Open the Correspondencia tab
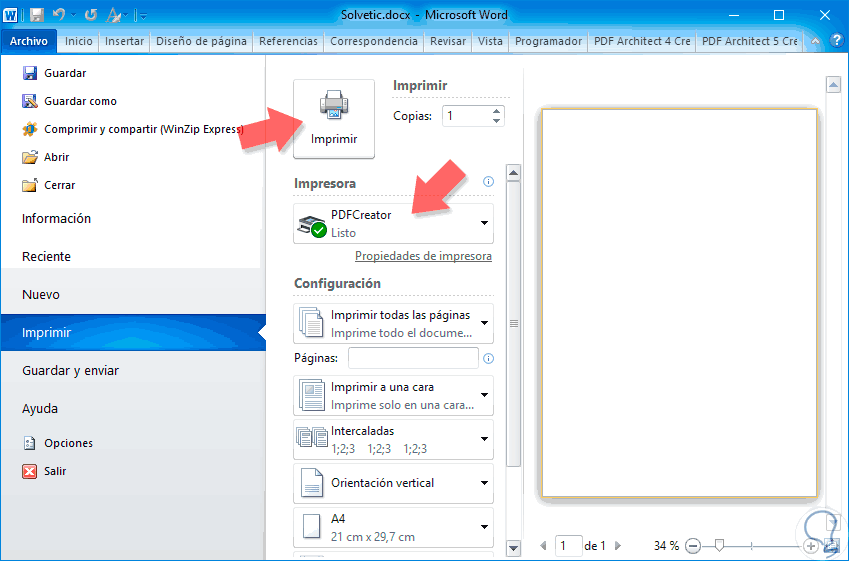 [x=374, y=41]
